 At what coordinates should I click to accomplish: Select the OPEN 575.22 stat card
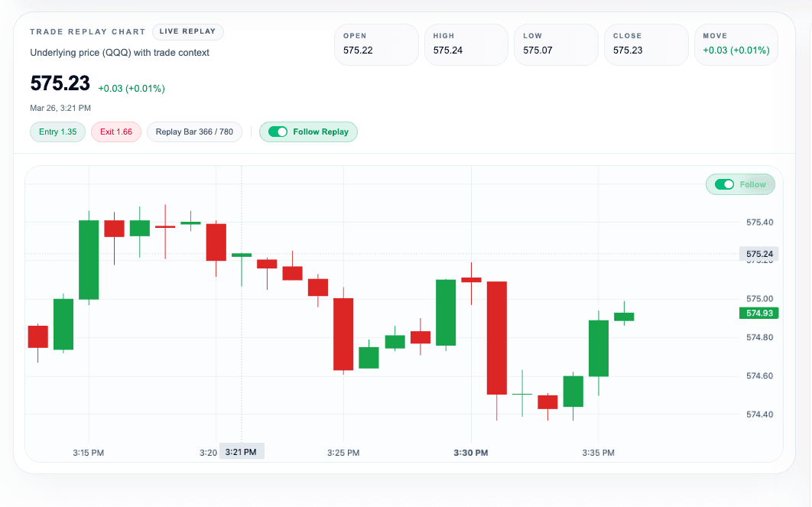point(376,44)
